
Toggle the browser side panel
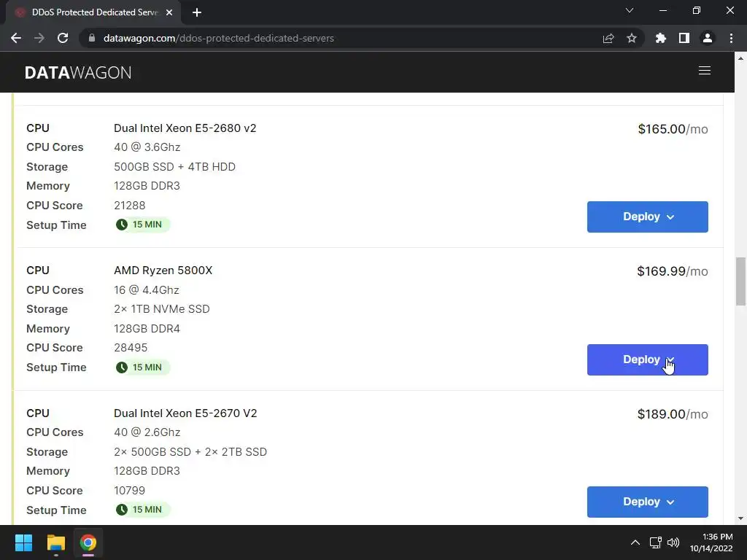(x=684, y=38)
